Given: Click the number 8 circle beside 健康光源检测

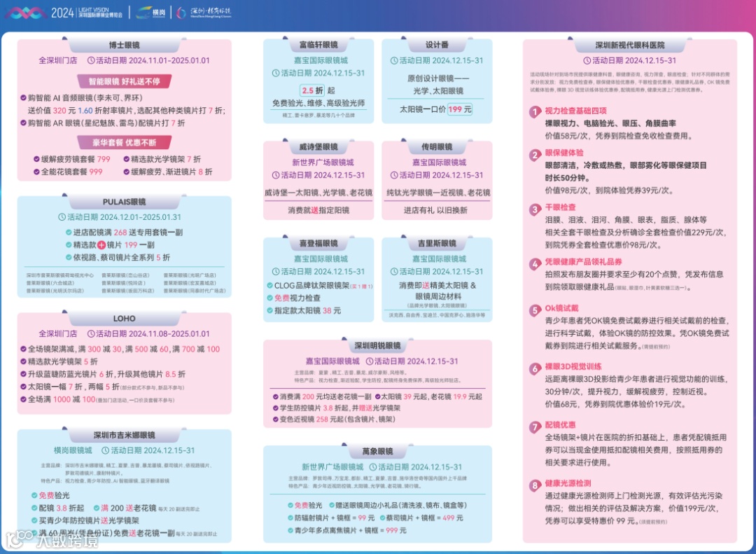Looking at the screenshot, I should coord(535,485).
